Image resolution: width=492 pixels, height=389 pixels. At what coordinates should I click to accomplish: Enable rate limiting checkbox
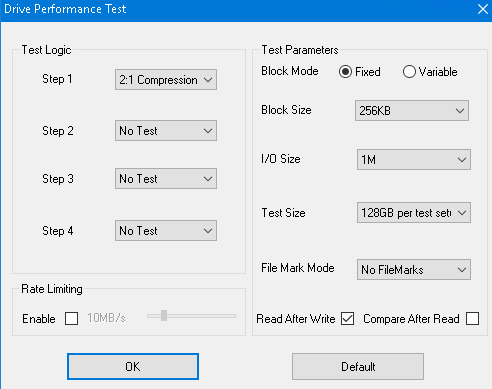(72, 318)
